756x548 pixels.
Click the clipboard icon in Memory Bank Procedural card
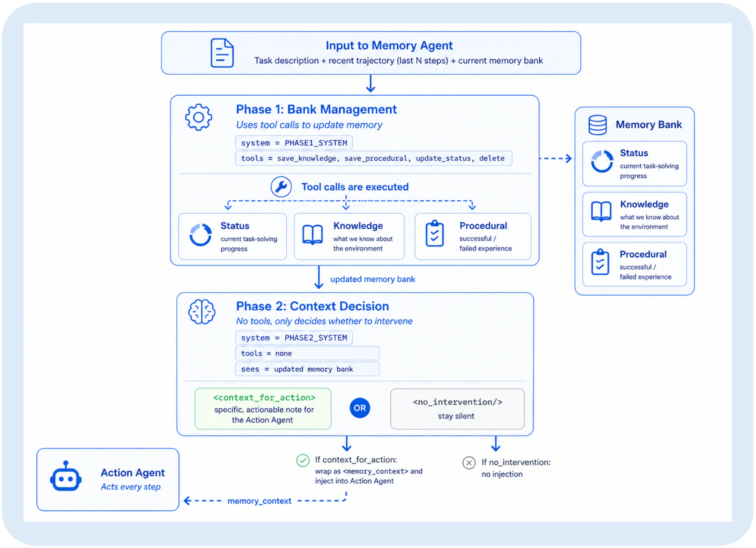click(x=600, y=262)
